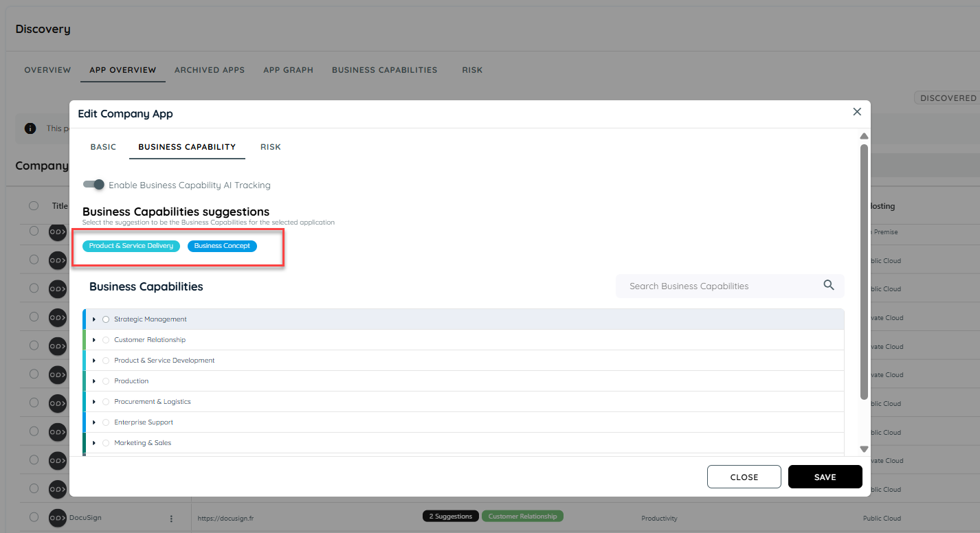Expand the Marketing & Sales tree node
Screen dimensions: 980x533
point(94,443)
